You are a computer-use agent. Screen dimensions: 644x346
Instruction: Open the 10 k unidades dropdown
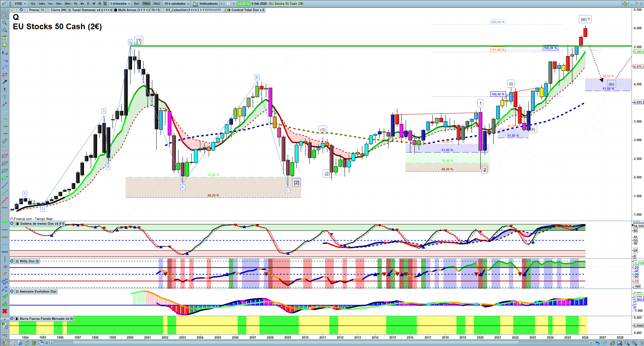tap(177, 4)
